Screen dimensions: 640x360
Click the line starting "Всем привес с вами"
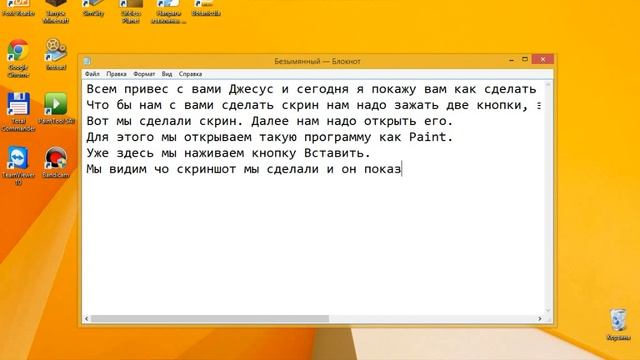(x=311, y=89)
